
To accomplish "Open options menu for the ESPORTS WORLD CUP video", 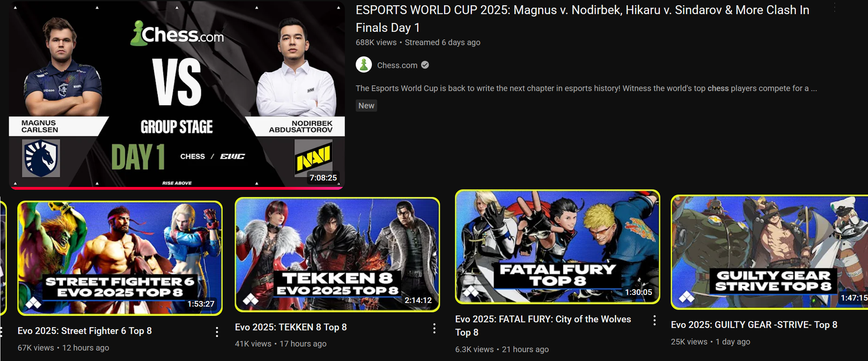I will (x=835, y=8).
